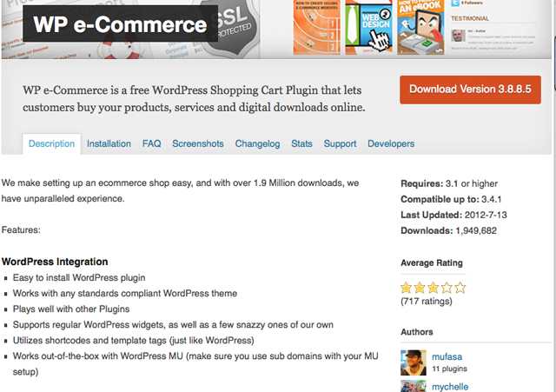Viewport: 556px width, 392px height.
Task: Click the third rating star
Action: [434, 286]
